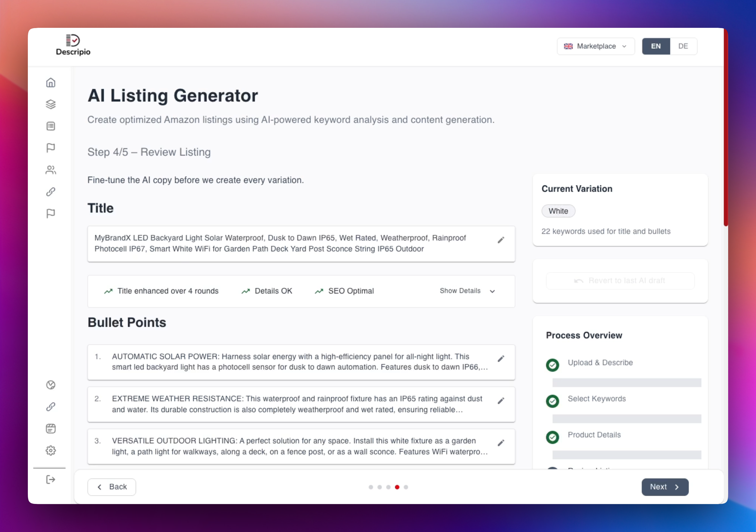The height and width of the screenshot is (532, 756).
Task: Expand Show Details for title
Action: tap(467, 291)
